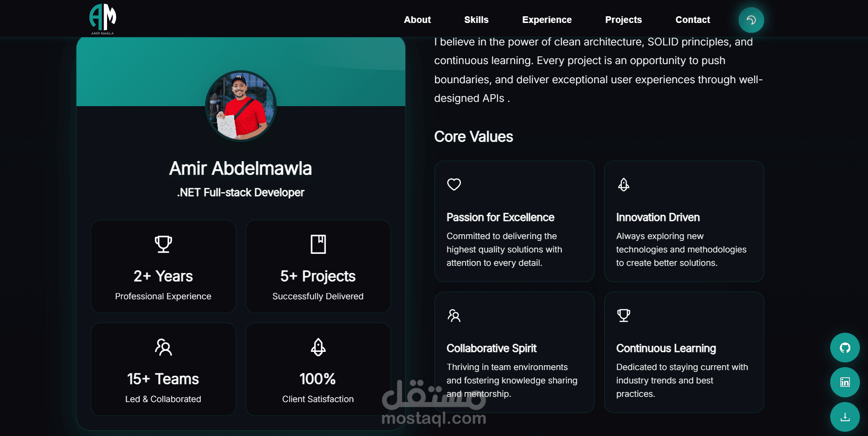The width and height of the screenshot is (868, 436).
Task: Click the people icon above Collaborative Spirit
Action: [454, 316]
